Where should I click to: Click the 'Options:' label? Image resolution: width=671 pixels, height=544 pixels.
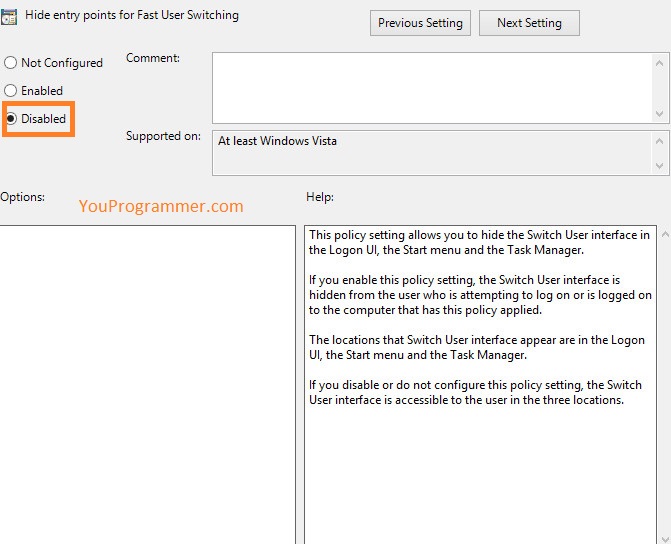point(22,197)
